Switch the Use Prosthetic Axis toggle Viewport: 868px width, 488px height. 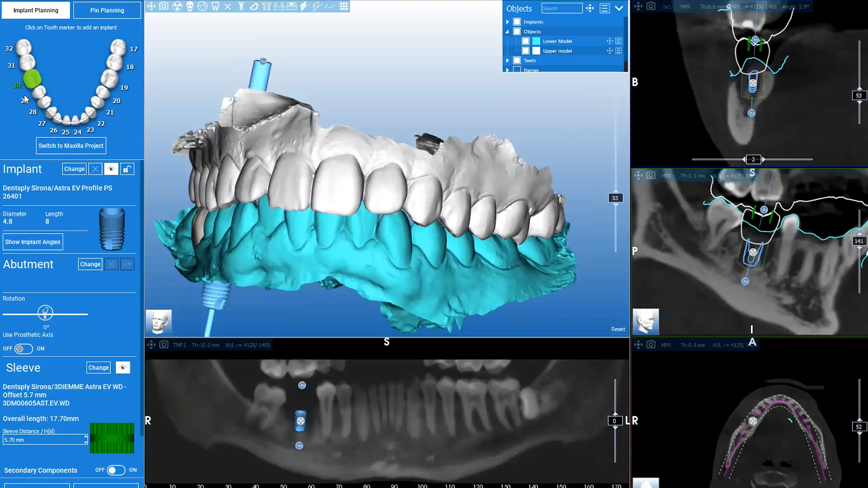point(23,349)
